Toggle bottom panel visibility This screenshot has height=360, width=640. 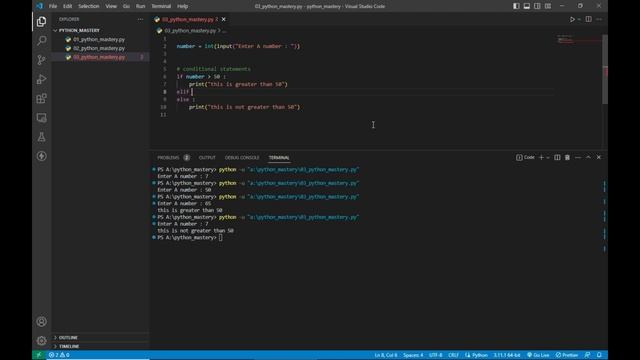(527, 6)
